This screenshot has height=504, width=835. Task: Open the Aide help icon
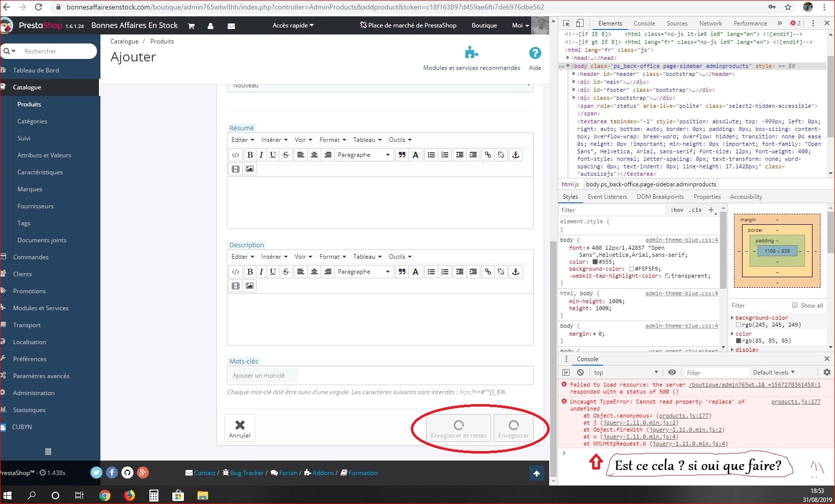[x=535, y=53]
